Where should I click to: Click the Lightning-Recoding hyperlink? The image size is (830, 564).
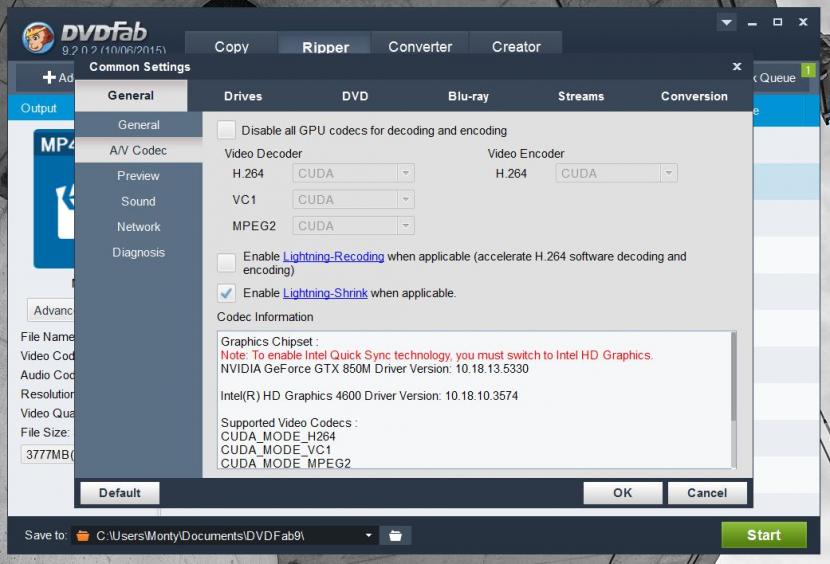(333, 257)
